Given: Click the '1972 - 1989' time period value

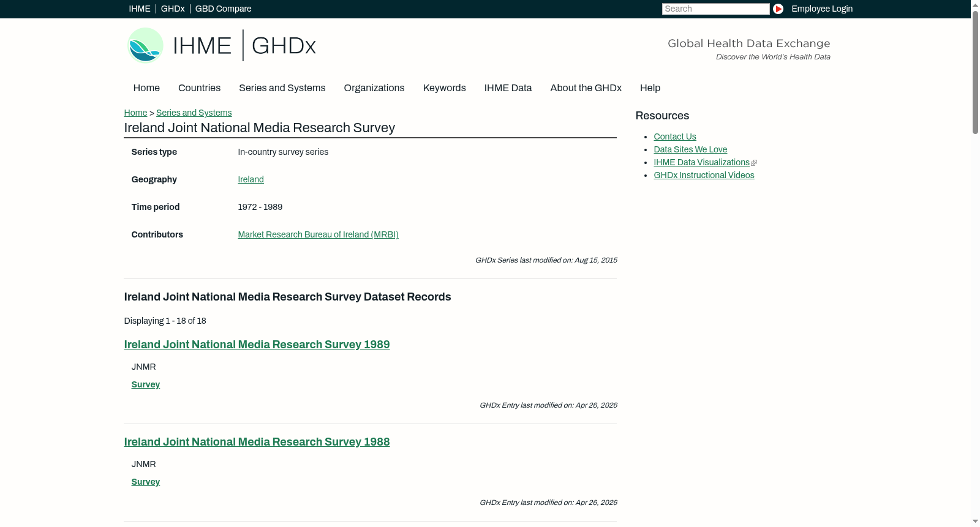Looking at the screenshot, I should pos(260,207).
